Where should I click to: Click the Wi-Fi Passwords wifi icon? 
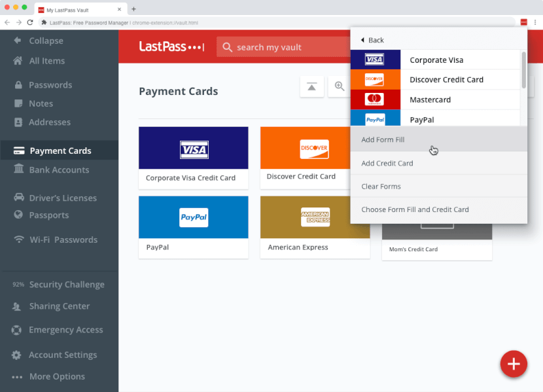coord(19,240)
